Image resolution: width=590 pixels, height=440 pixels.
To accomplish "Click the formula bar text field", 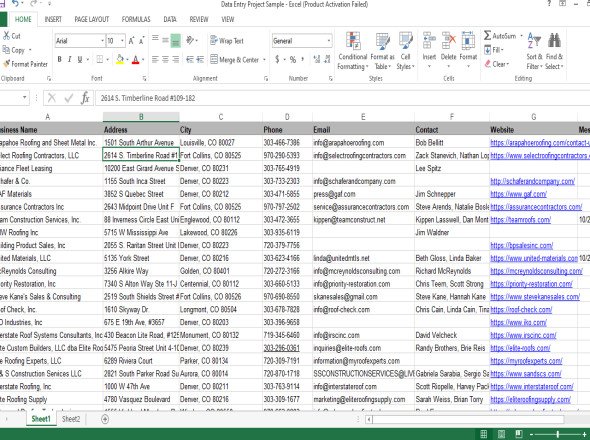I will [x=342, y=98].
